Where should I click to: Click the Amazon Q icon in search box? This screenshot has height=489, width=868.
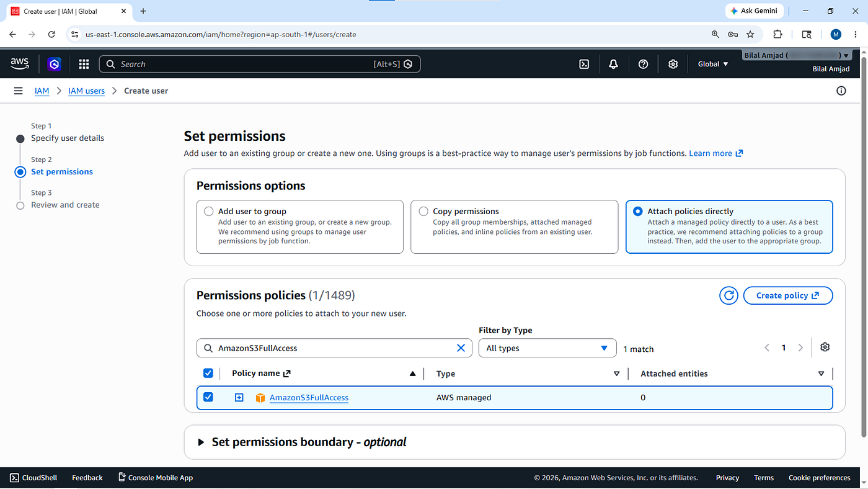click(x=408, y=64)
